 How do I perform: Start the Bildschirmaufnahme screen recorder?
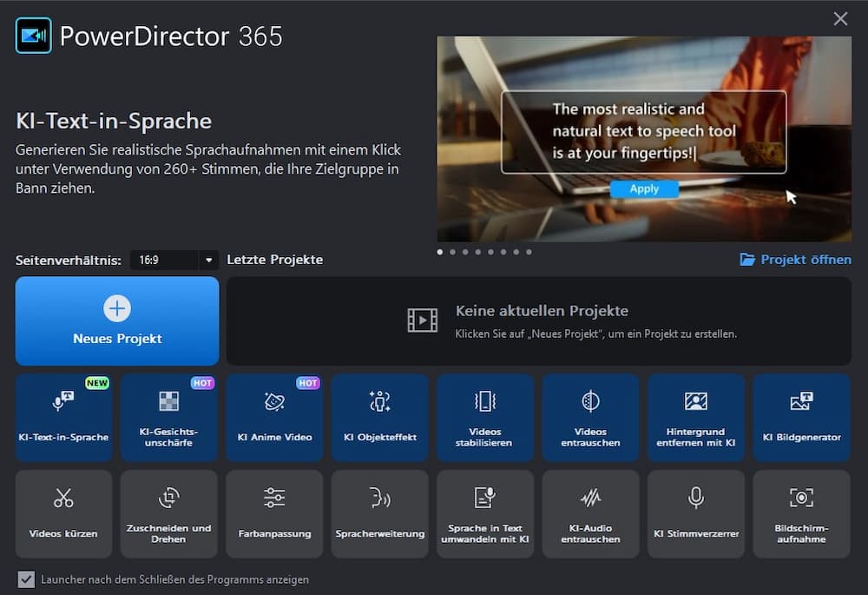(x=801, y=513)
